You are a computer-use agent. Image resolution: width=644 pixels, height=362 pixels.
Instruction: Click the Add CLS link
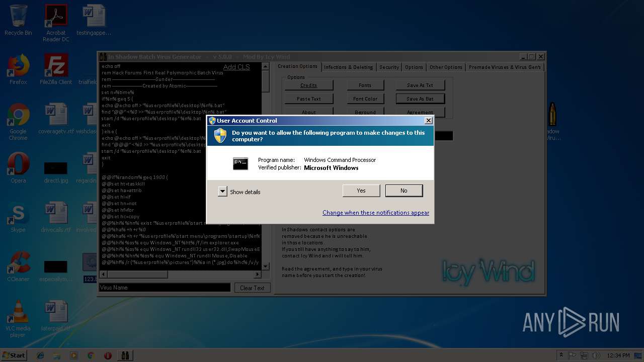click(x=236, y=67)
